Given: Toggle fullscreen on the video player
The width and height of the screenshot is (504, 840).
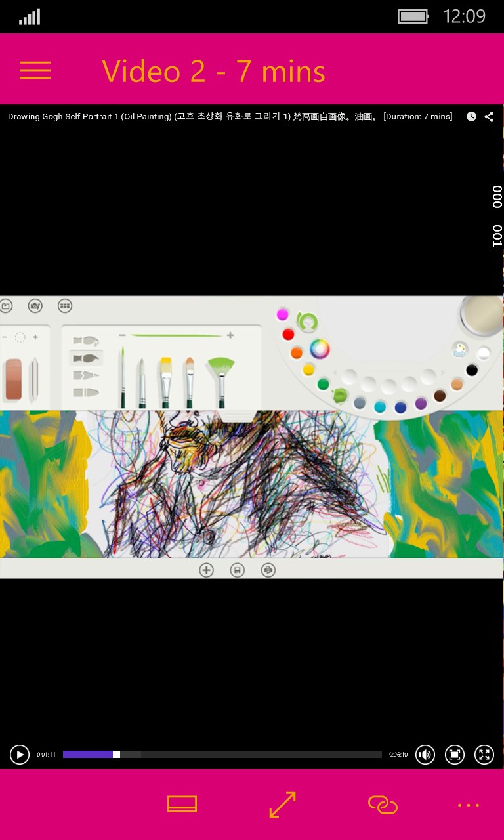Looking at the screenshot, I should (x=484, y=755).
